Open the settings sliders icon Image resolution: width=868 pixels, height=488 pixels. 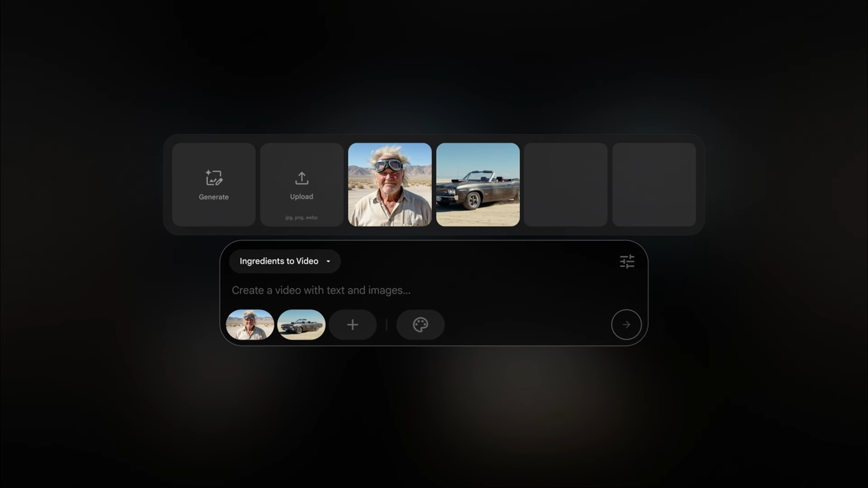pos(627,262)
